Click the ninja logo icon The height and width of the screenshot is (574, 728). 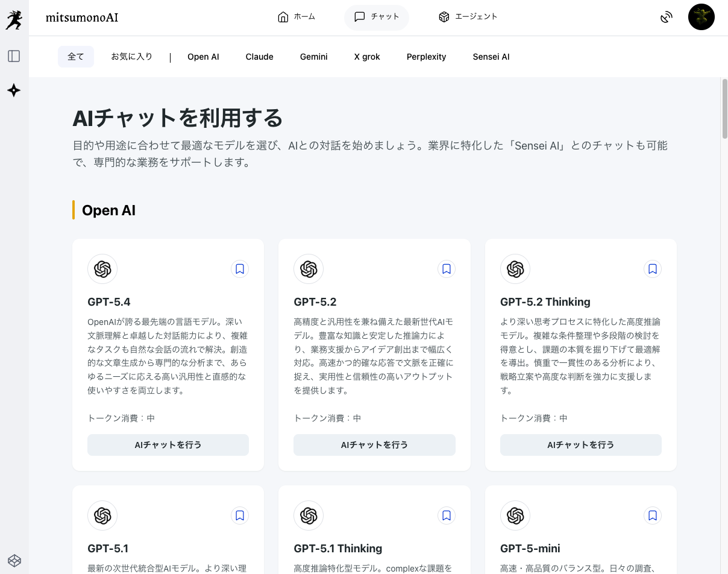14,19
